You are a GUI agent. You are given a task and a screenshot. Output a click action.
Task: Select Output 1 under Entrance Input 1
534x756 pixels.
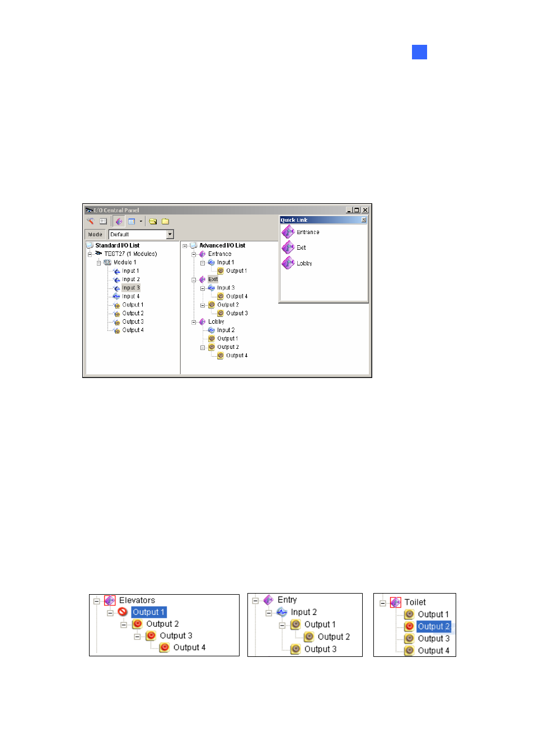pyautogui.click(x=236, y=271)
